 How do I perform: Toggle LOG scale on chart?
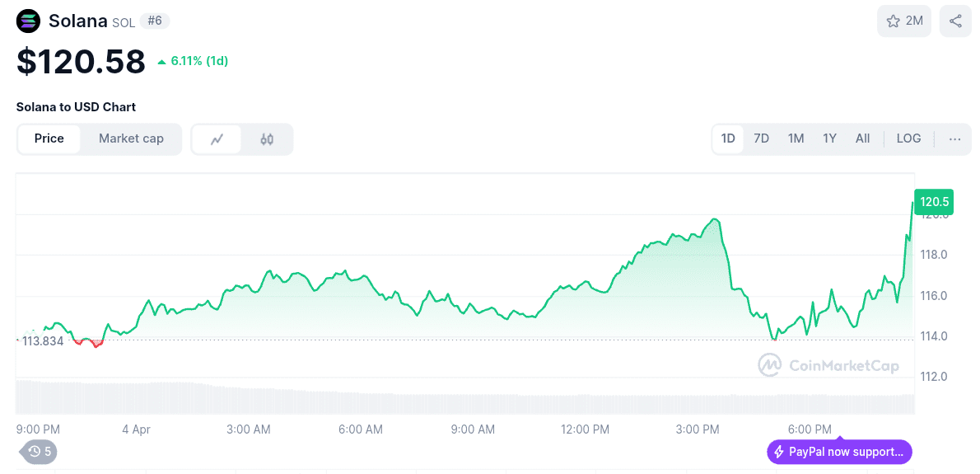tap(908, 138)
